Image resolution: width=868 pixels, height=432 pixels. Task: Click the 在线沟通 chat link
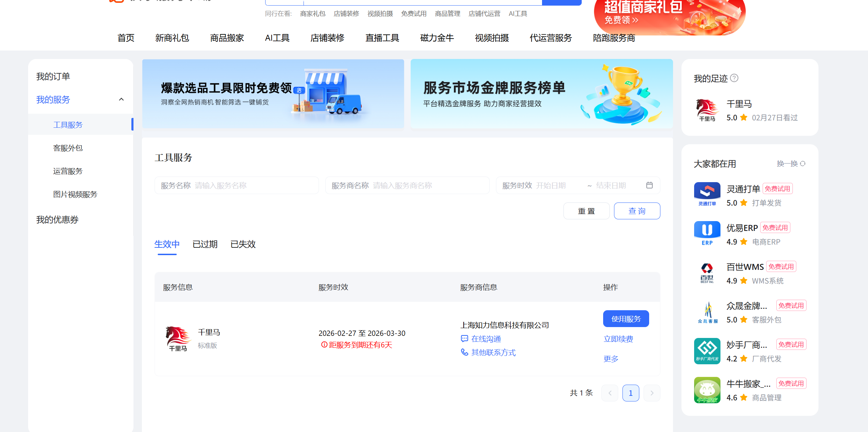(486, 339)
